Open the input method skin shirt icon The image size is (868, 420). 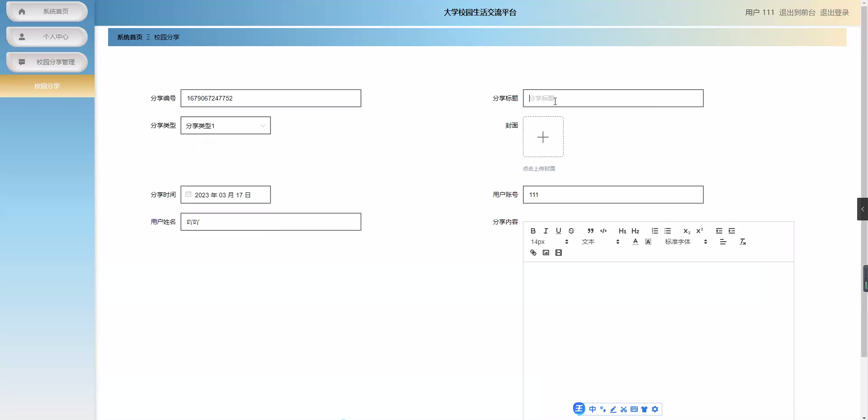coord(645,409)
